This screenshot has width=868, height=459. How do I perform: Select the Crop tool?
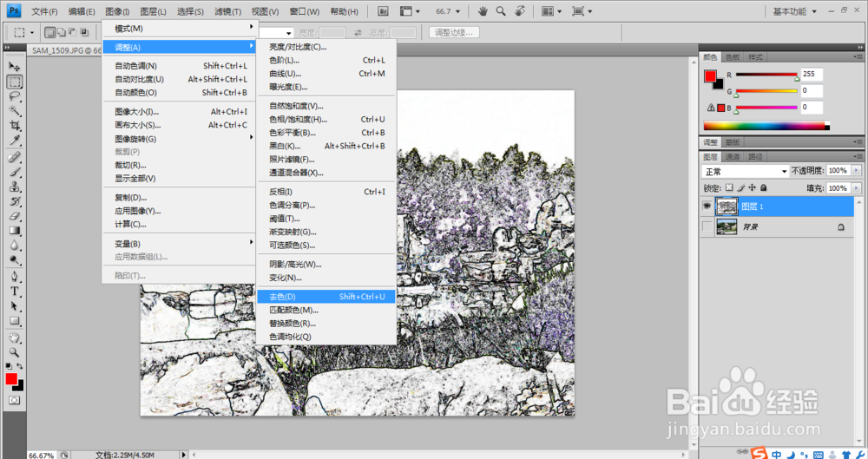click(15, 126)
